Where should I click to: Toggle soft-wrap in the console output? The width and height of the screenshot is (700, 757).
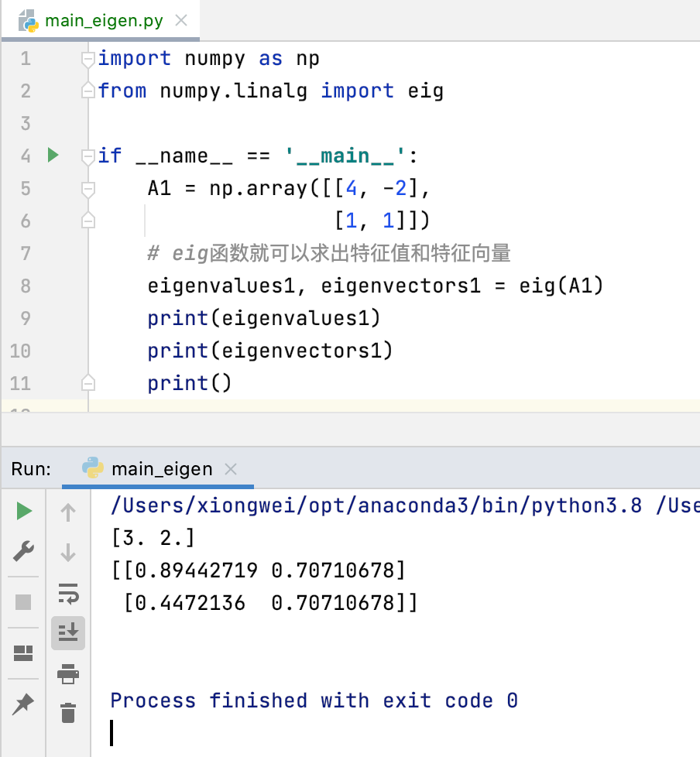point(68,594)
